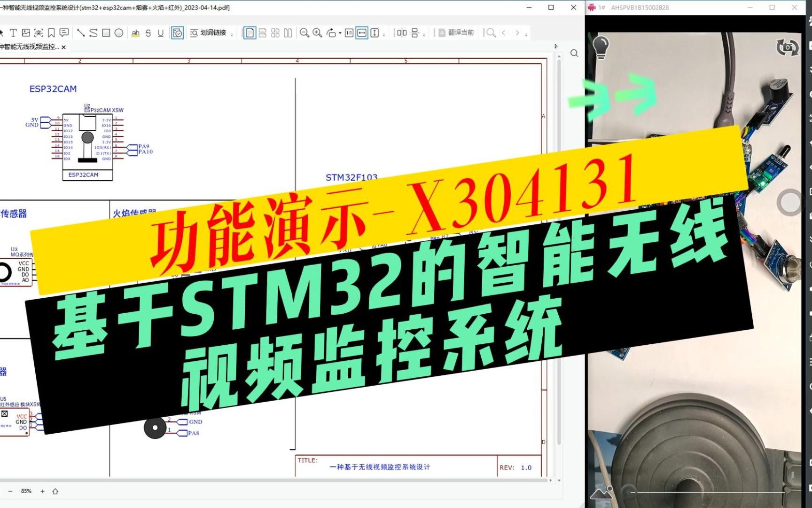This screenshot has height=508, width=812.
Task: Expand the search toolbar overflow
Action: pos(526,34)
